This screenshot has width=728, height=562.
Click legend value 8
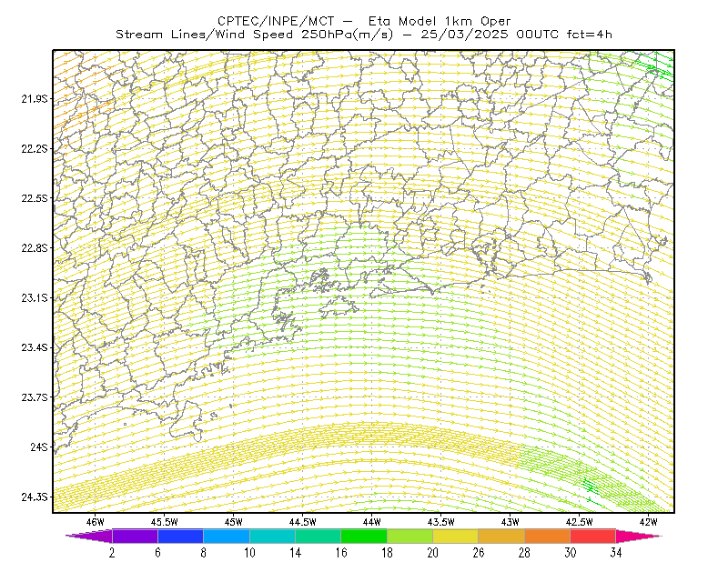point(203,553)
